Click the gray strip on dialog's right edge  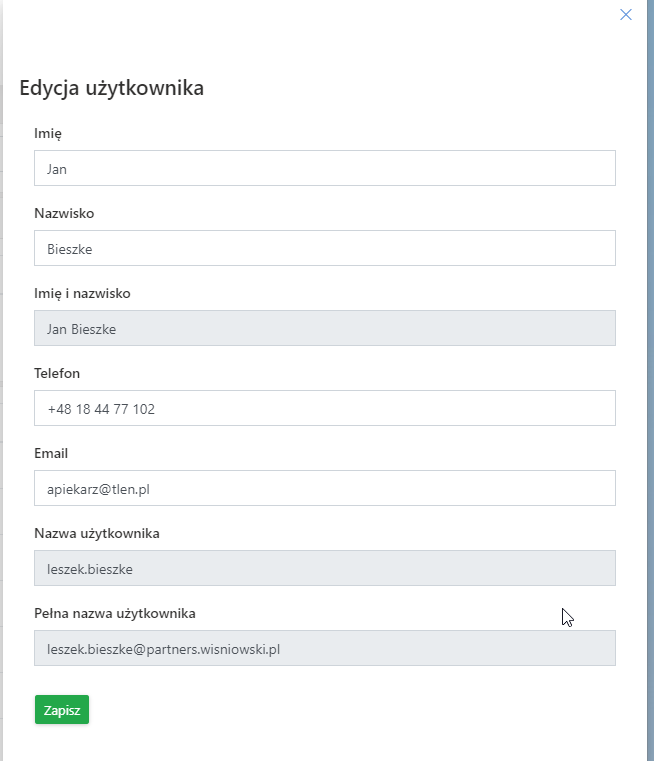point(650,400)
